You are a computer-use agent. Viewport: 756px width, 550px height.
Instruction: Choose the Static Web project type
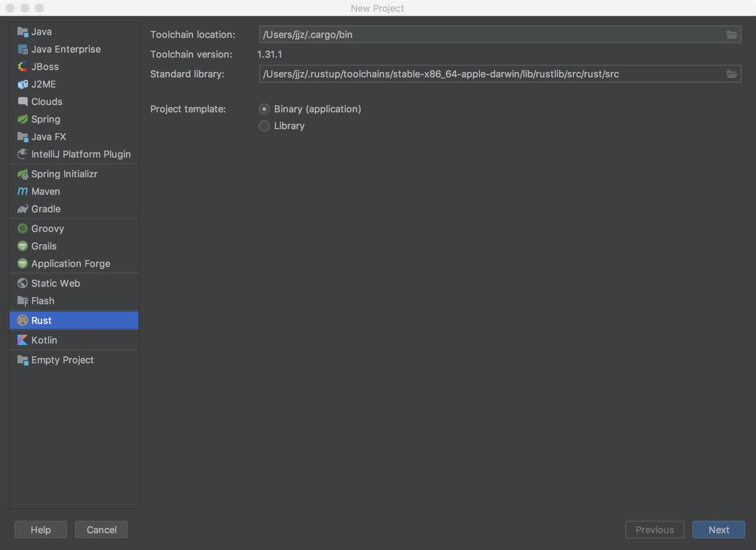tap(55, 283)
